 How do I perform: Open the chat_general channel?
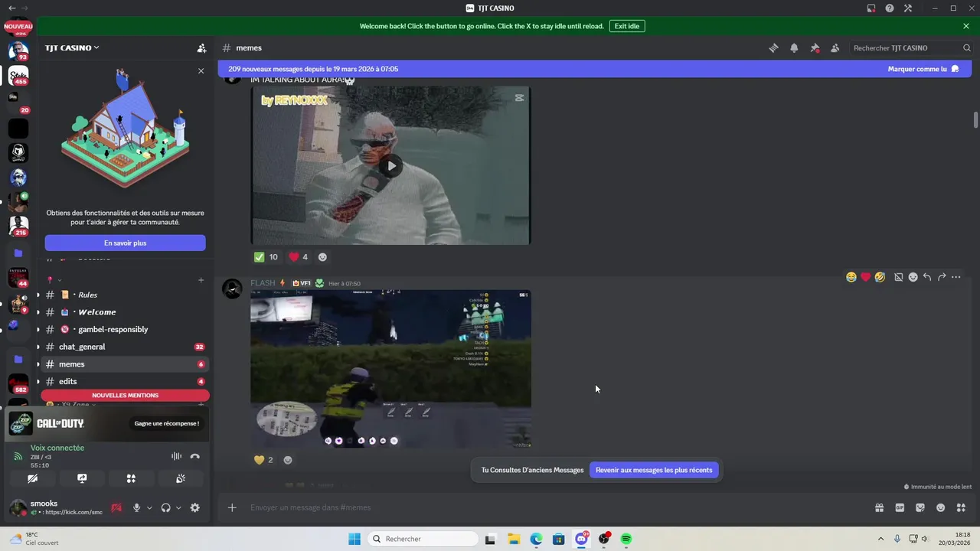coord(126,347)
